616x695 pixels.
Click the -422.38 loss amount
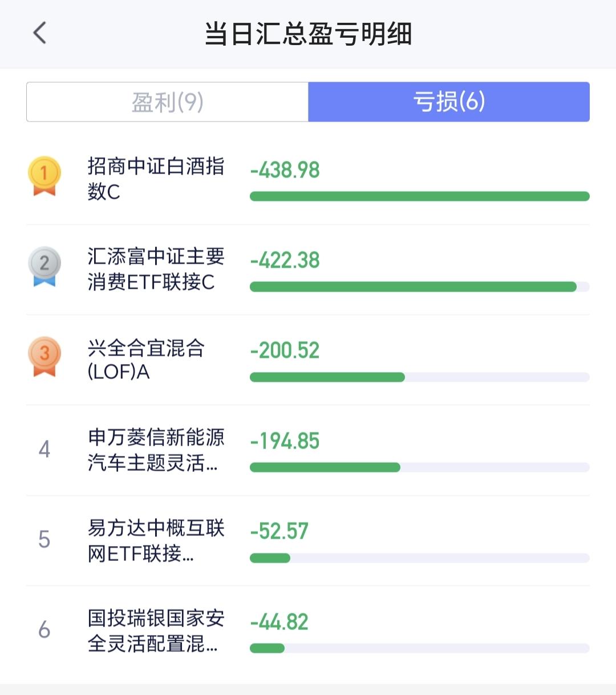(x=285, y=260)
